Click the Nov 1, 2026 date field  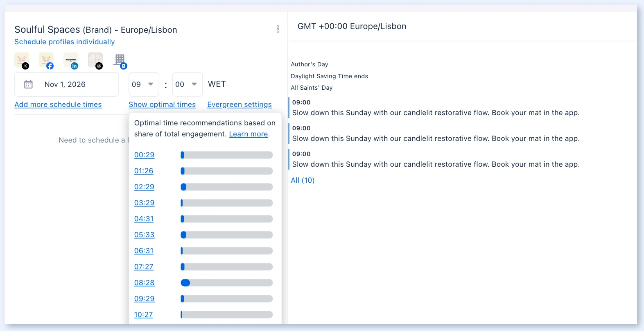[x=66, y=84]
